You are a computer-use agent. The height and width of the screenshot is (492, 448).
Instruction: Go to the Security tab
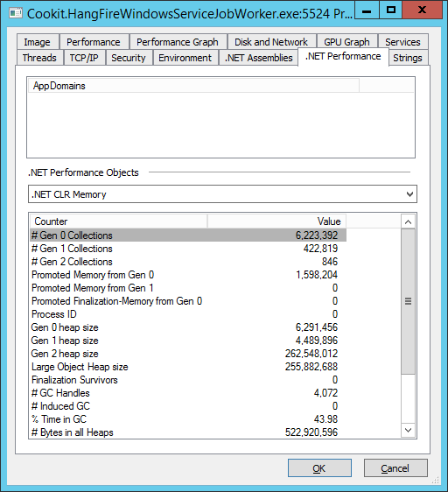coord(129,58)
